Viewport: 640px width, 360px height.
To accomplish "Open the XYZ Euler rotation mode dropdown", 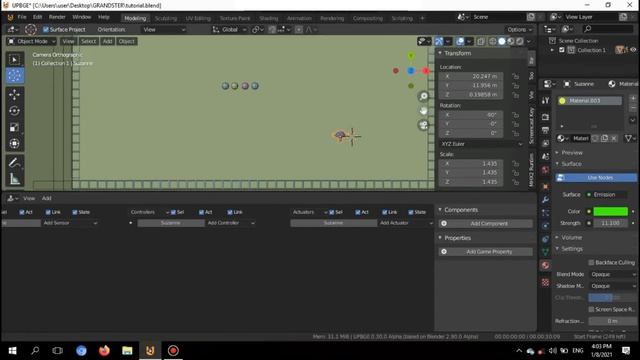I will (482, 144).
